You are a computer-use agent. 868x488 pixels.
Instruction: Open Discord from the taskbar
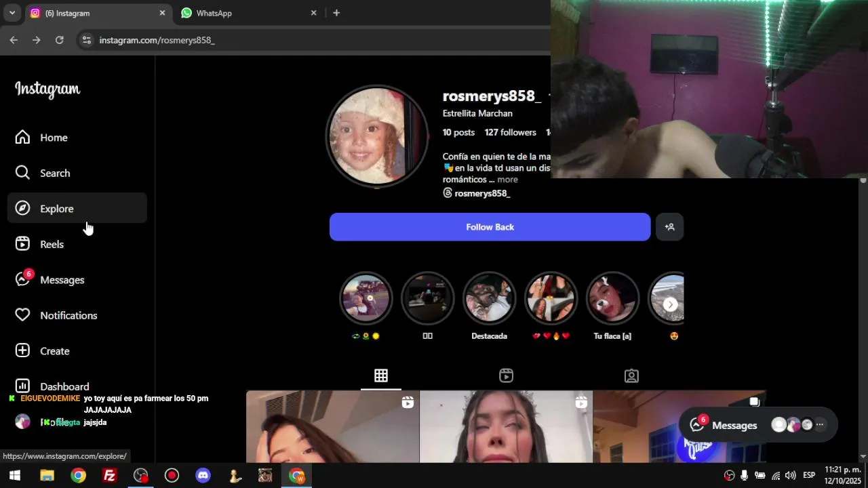tap(203, 476)
